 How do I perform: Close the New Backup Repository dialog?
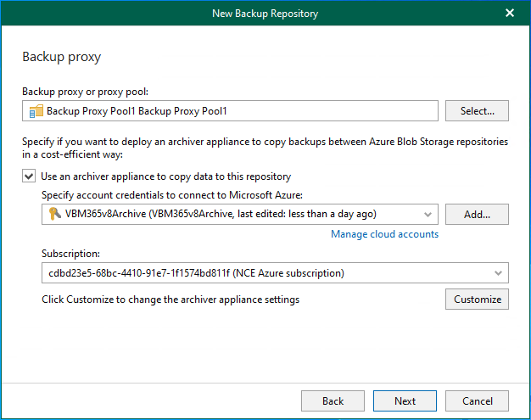510,13
